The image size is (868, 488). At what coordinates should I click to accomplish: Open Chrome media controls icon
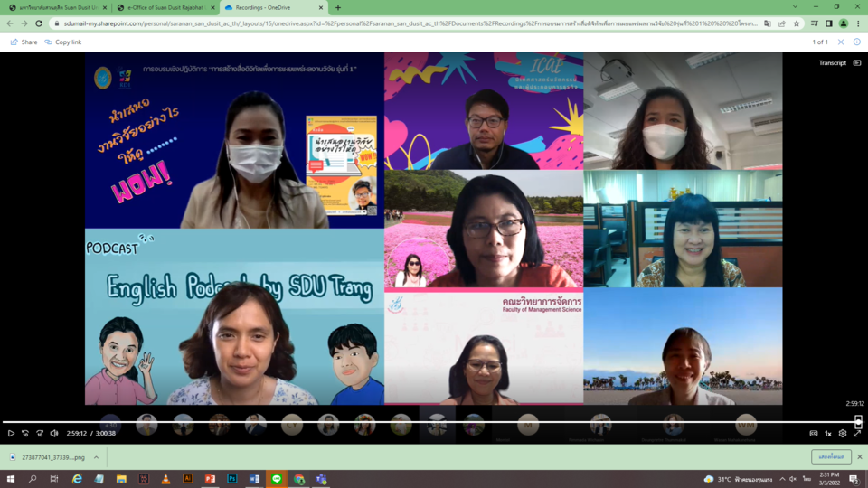[x=815, y=23]
